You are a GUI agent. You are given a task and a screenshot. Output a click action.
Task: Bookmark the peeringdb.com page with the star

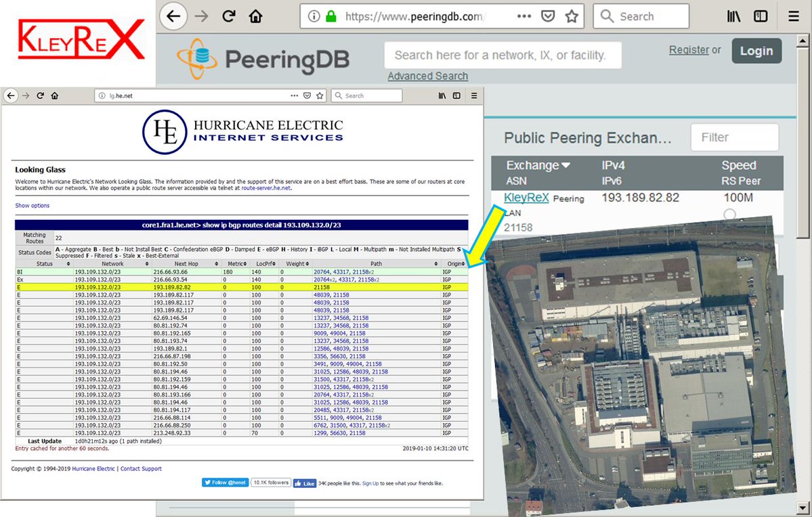pyautogui.click(x=572, y=16)
